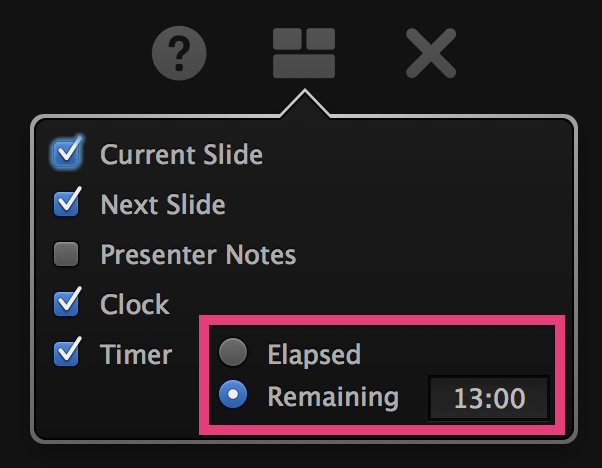
Task: Open the presenter display help icon
Action: pyautogui.click(x=179, y=53)
